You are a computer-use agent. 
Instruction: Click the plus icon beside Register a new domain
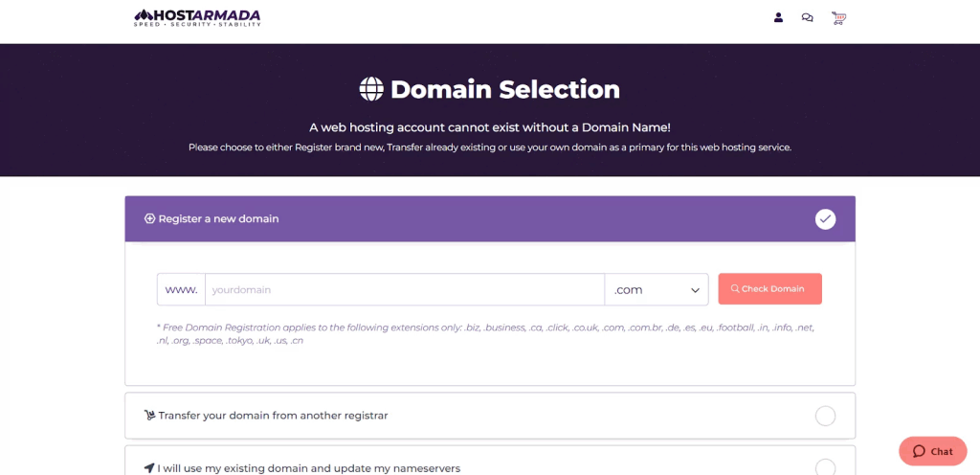[149, 218]
